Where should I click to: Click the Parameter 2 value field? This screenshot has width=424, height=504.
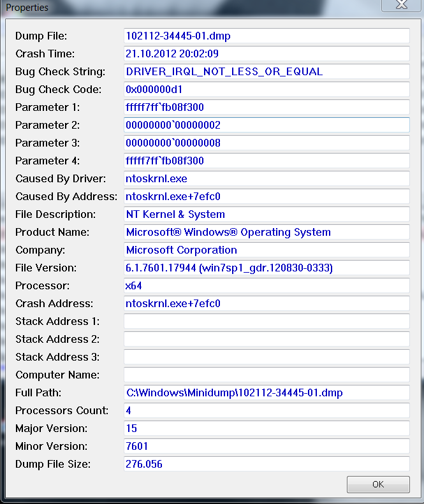[x=267, y=125]
